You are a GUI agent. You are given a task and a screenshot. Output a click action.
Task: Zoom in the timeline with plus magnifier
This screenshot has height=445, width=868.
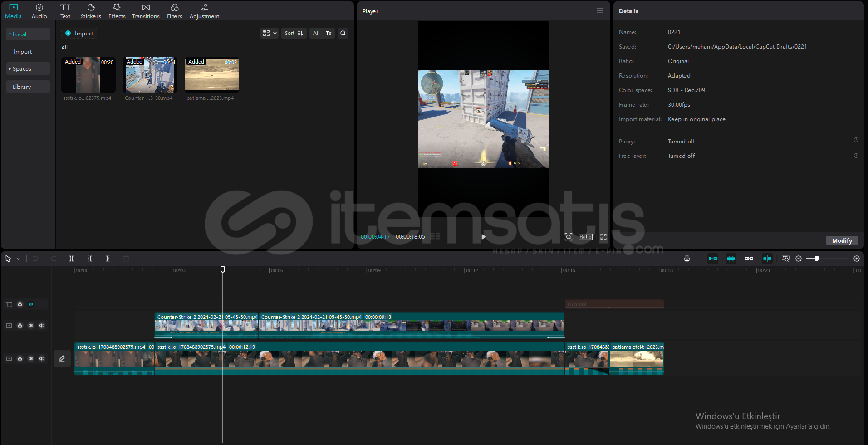point(857,259)
